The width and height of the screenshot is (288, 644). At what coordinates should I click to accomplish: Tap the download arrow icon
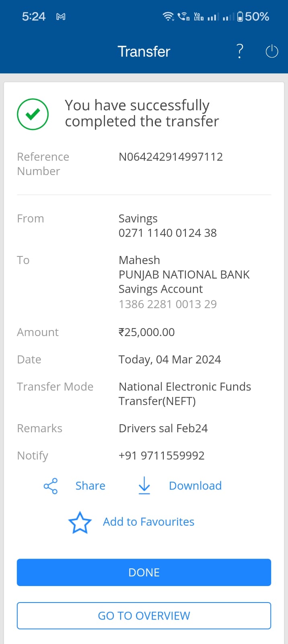pyautogui.click(x=144, y=486)
